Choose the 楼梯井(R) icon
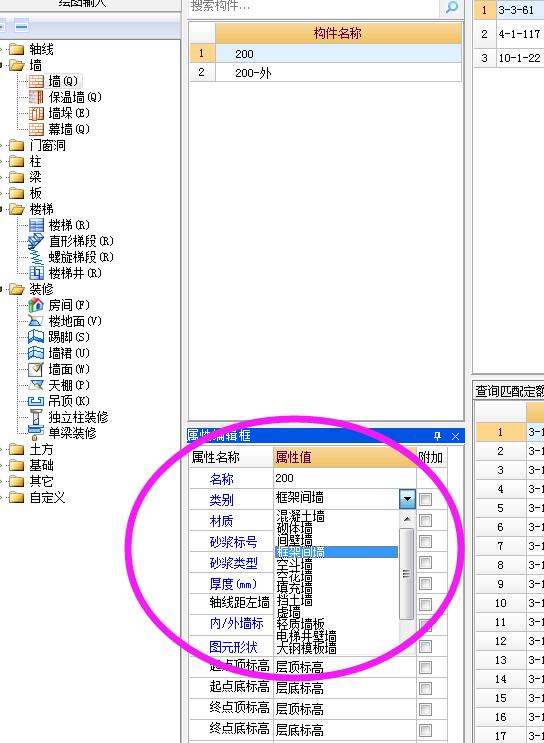Image resolution: width=544 pixels, height=743 pixels. tap(36, 273)
